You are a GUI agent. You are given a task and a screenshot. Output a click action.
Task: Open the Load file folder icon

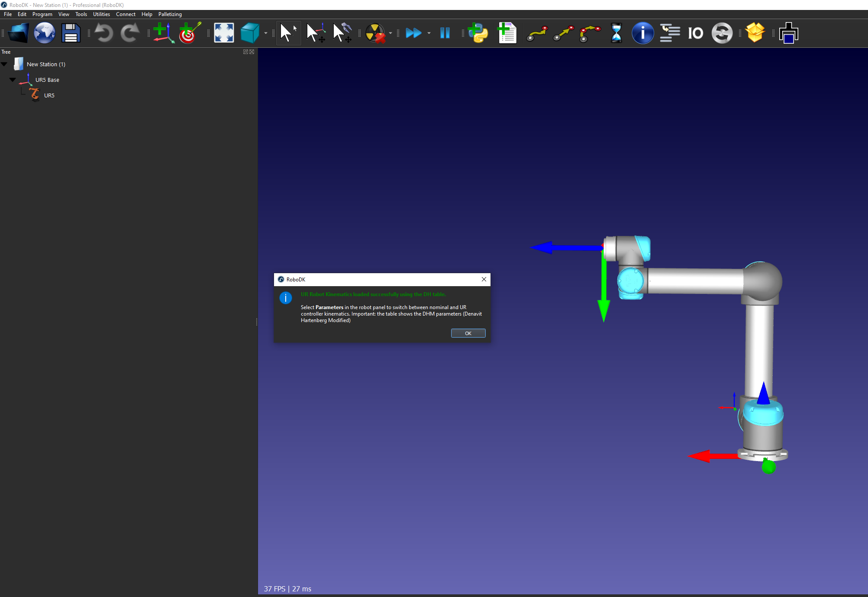[18, 33]
